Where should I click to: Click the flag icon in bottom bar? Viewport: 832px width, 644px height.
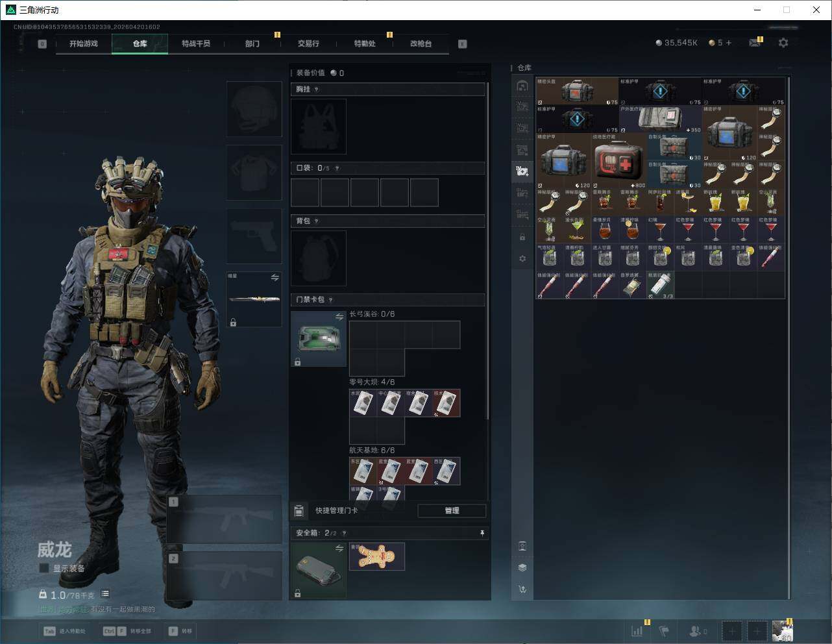[664, 631]
